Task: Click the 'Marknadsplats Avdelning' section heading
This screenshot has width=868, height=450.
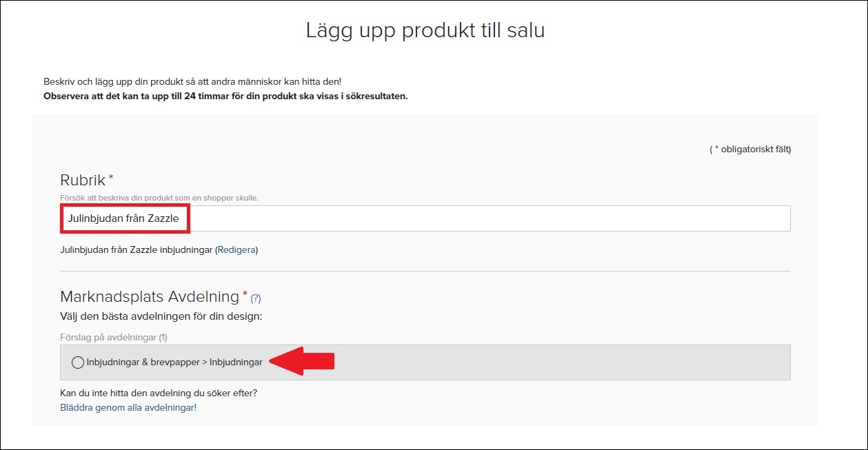Action: pyautogui.click(x=150, y=297)
